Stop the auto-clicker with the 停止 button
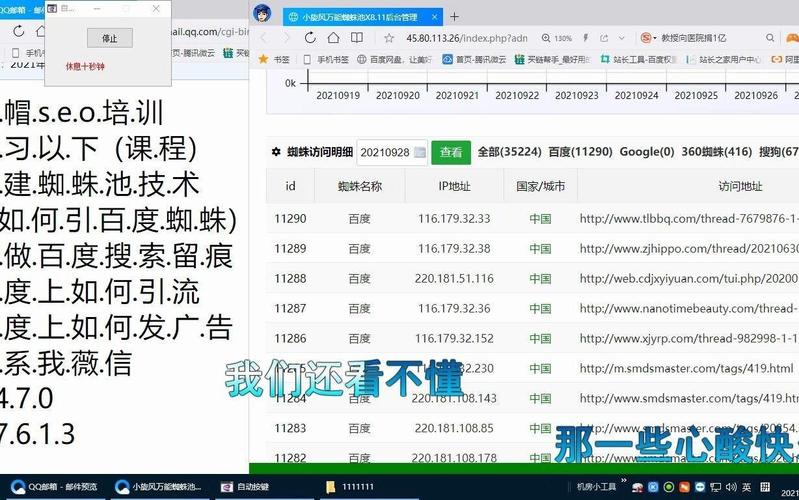799x500 pixels. [110, 38]
